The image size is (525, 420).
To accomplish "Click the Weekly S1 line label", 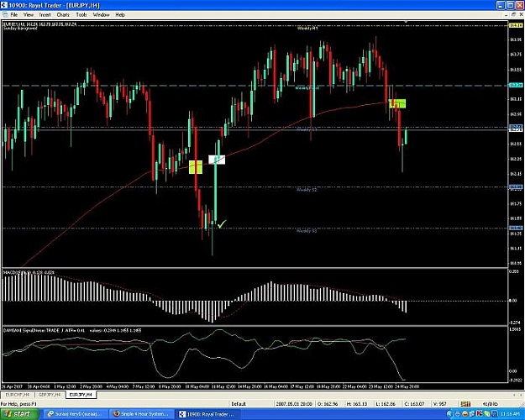I will pos(307,129).
